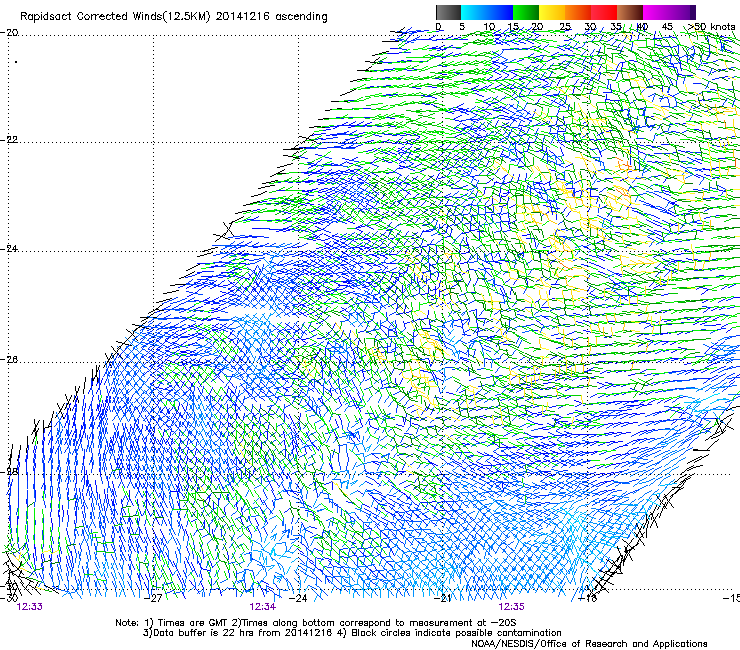Click the '-21' longitude axis label
740x650 pixels.
click(x=443, y=598)
